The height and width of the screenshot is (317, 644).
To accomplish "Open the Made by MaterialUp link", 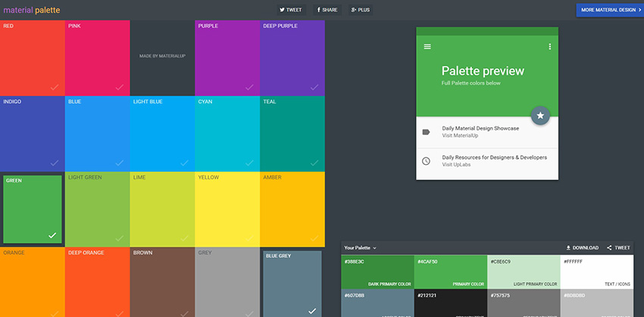I will point(162,57).
